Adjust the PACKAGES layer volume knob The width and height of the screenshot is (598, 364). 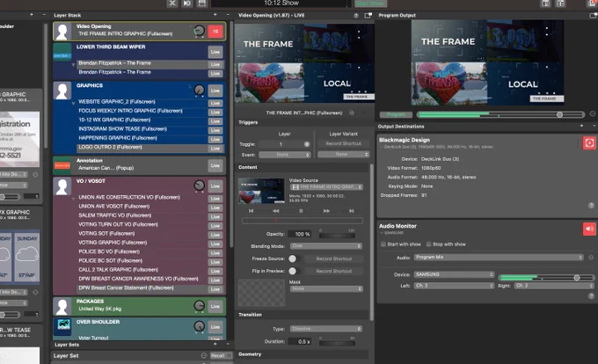tap(199, 306)
